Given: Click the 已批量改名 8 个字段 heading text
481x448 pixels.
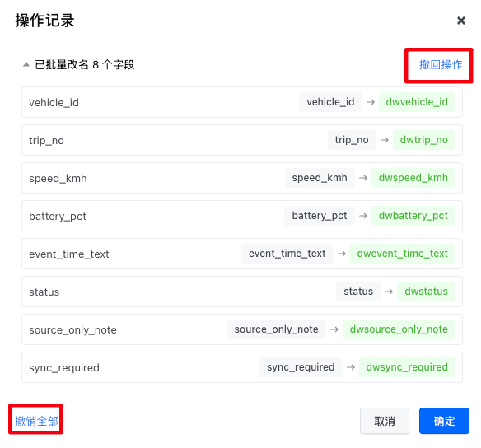Looking at the screenshot, I should [84, 65].
